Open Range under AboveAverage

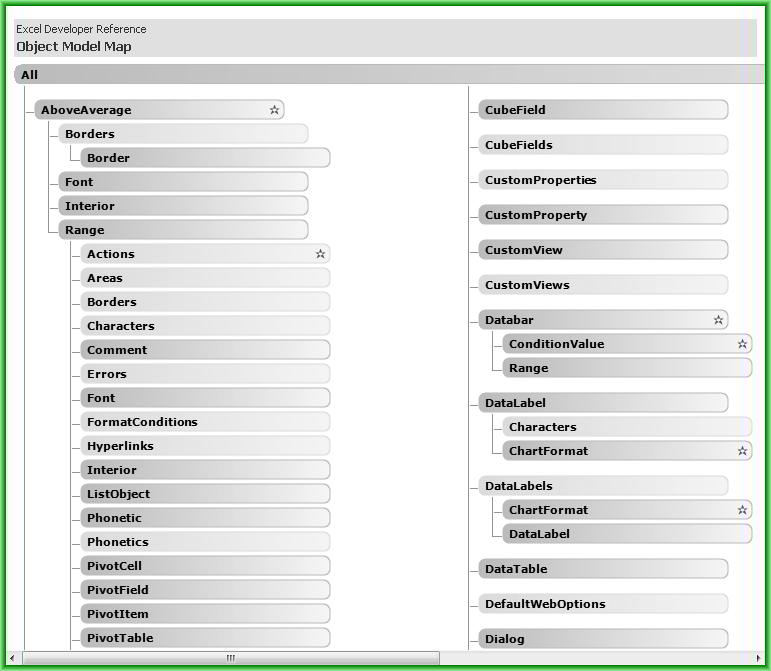point(183,230)
